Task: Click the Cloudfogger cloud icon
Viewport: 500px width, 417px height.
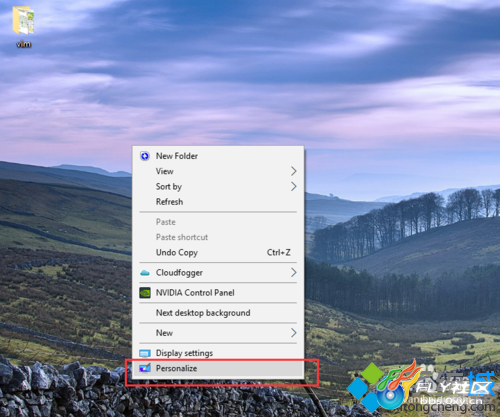Action: [x=145, y=273]
